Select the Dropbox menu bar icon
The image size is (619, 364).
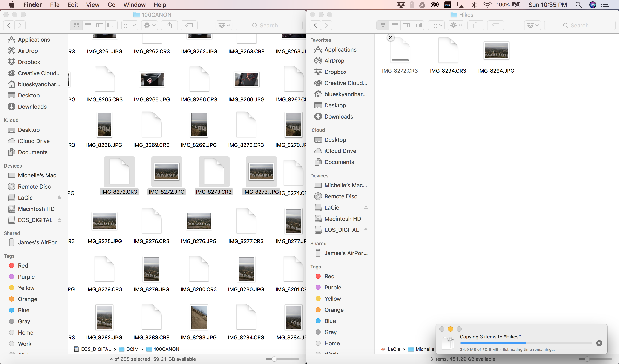pos(399,5)
